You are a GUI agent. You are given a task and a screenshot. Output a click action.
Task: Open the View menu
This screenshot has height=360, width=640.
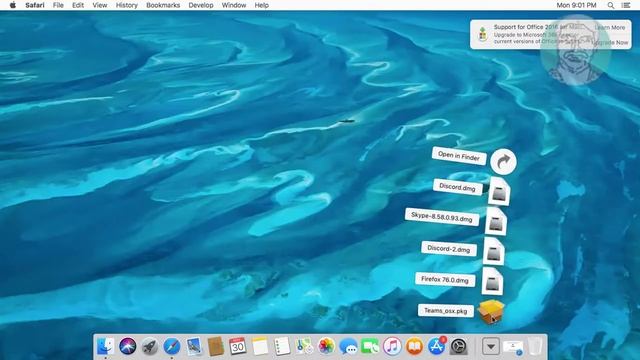[x=100, y=5]
